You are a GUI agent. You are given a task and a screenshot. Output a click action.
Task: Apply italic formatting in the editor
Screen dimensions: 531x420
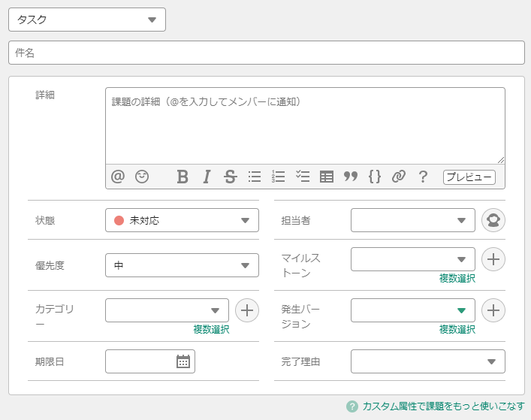point(207,177)
